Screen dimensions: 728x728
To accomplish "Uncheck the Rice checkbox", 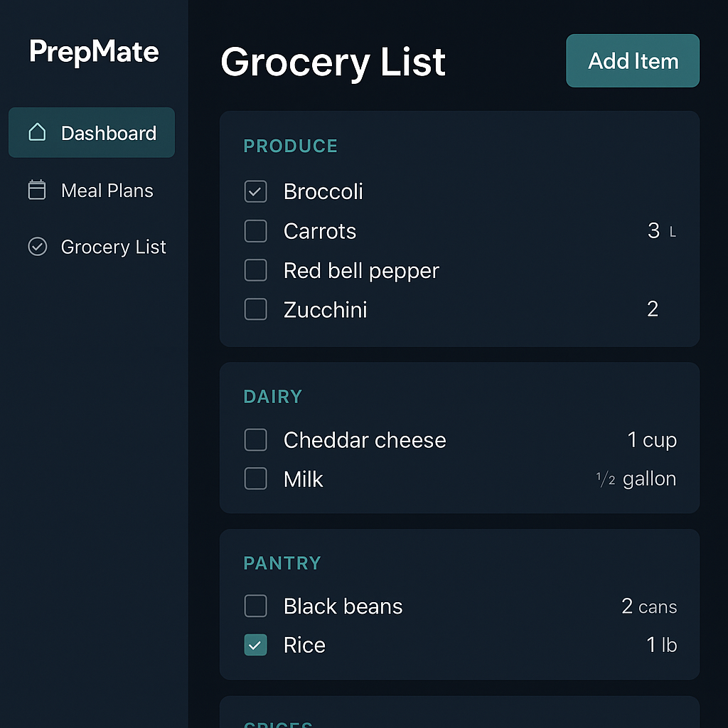I will [x=255, y=645].
